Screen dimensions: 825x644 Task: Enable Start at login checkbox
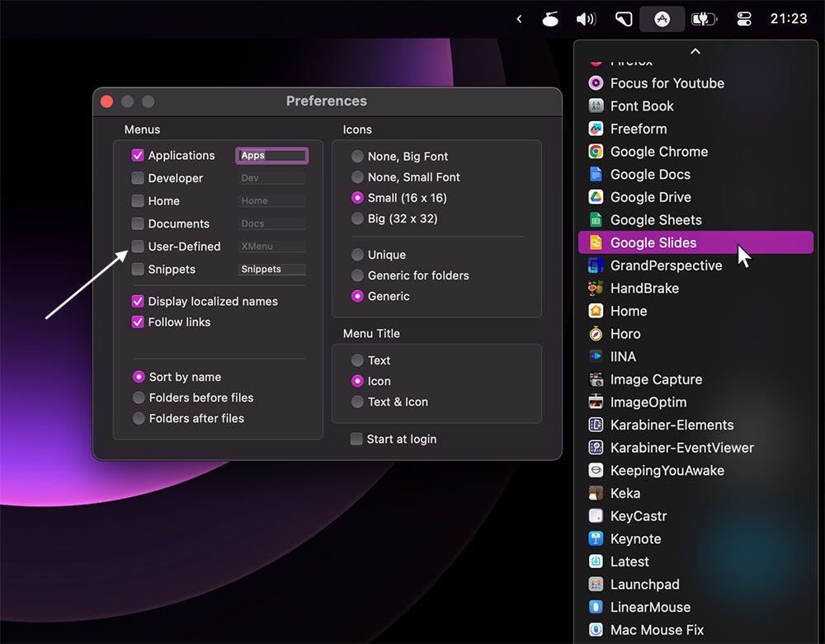pos(356,439)
